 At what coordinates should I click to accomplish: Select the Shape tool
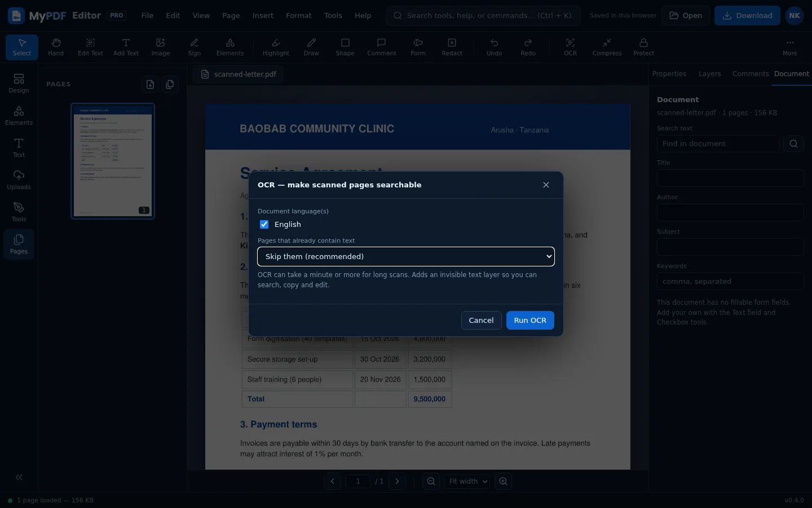[x=345, y=47]
